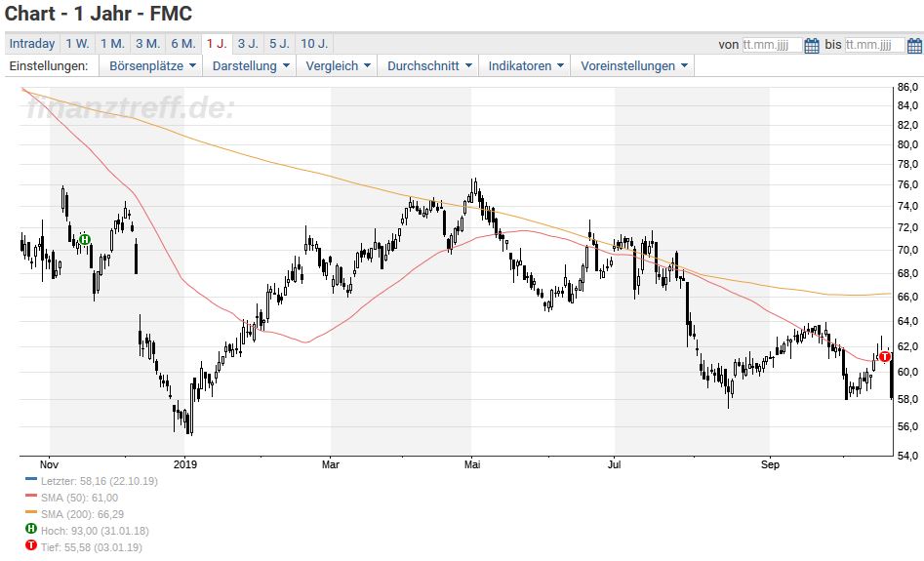This screenshot has width=924, height=561.
Task: Select the 1 J. time range tab
Action: (217, 44)
